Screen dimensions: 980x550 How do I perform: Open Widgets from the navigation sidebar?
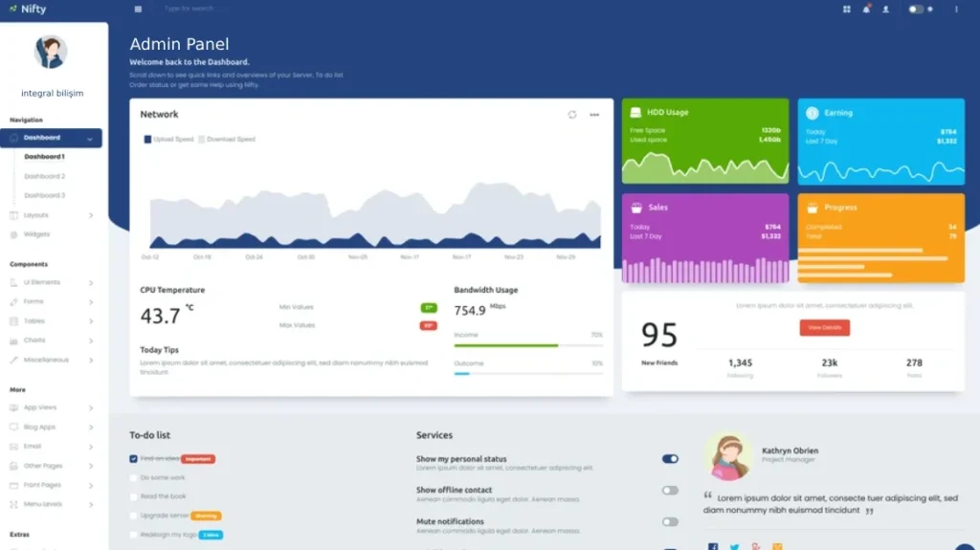[x=36, y=234]
